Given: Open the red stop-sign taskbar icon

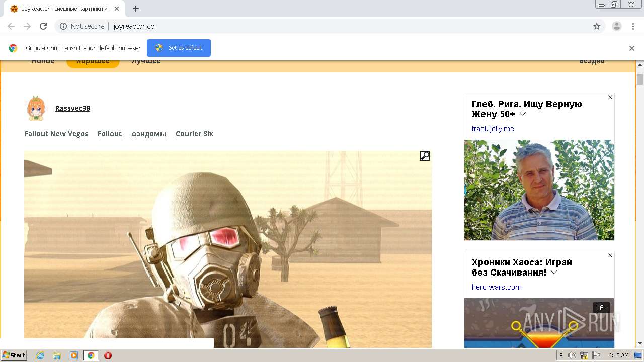Looking at the screenshot, I should coord(108,355).
